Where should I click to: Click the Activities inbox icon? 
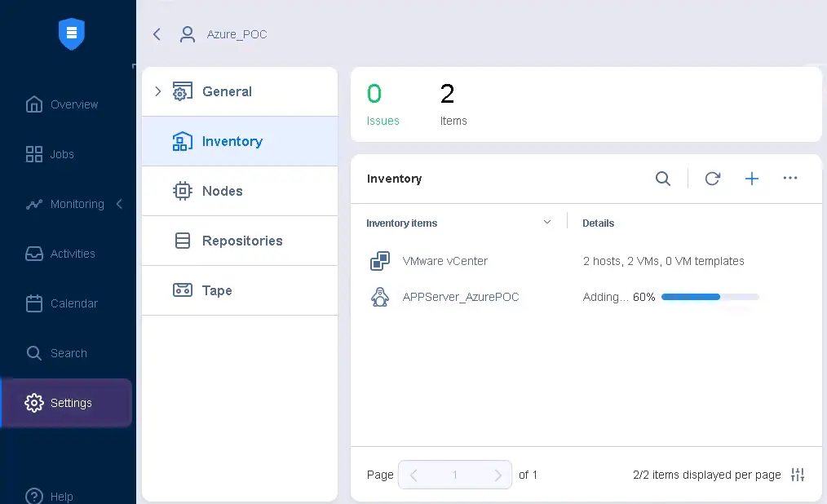[x=34, y=254]
